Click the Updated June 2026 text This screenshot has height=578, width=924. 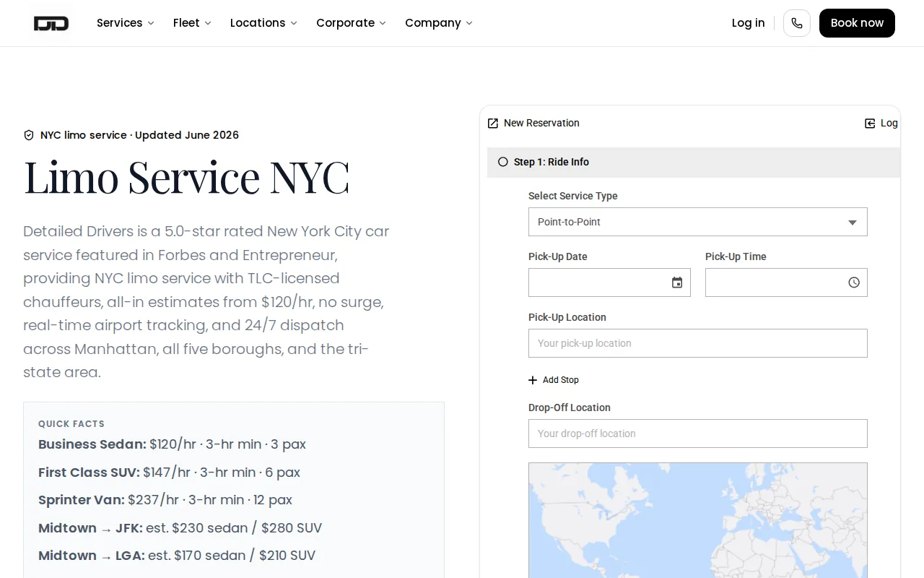click(x=187, y=135)
